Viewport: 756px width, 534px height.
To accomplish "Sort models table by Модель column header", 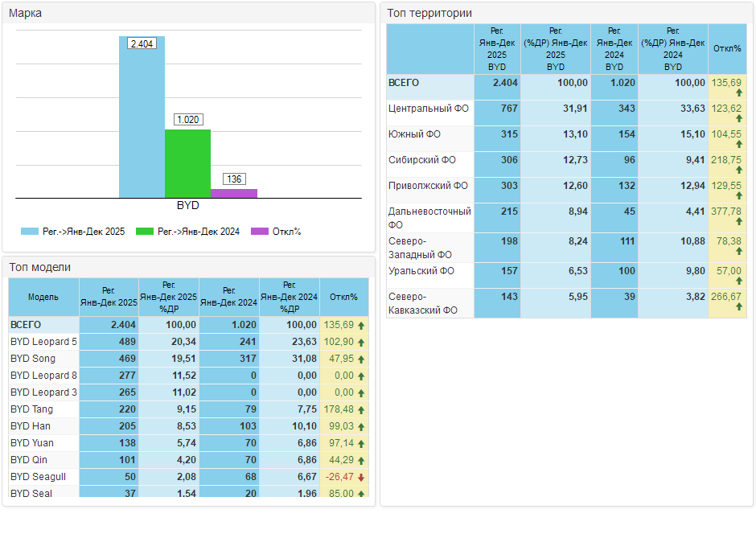I will coord(43,297).
